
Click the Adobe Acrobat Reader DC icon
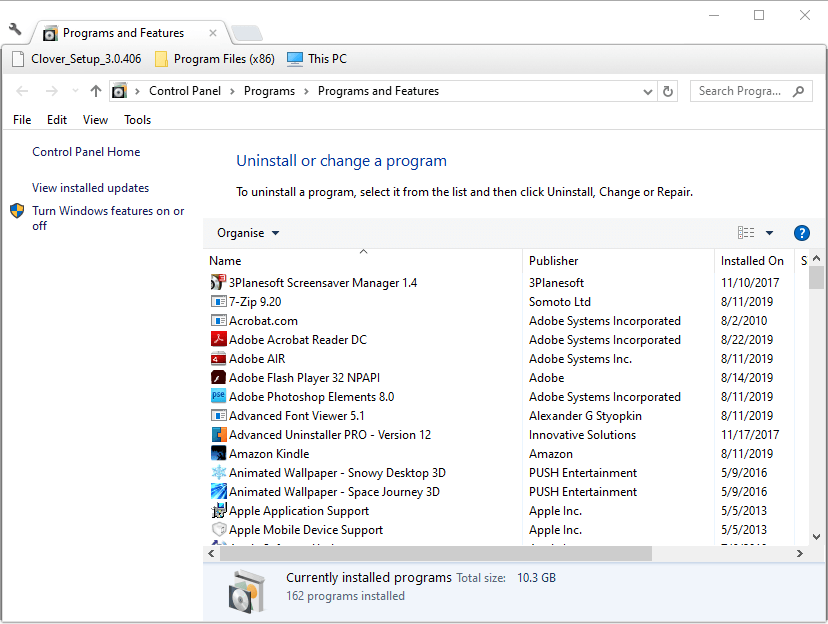[218, 339]
